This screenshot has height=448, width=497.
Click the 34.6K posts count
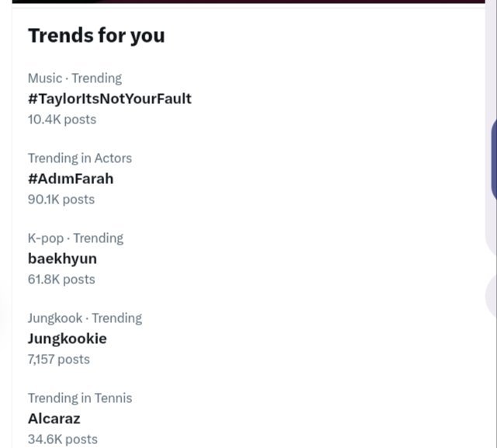(x=63, y=439)
